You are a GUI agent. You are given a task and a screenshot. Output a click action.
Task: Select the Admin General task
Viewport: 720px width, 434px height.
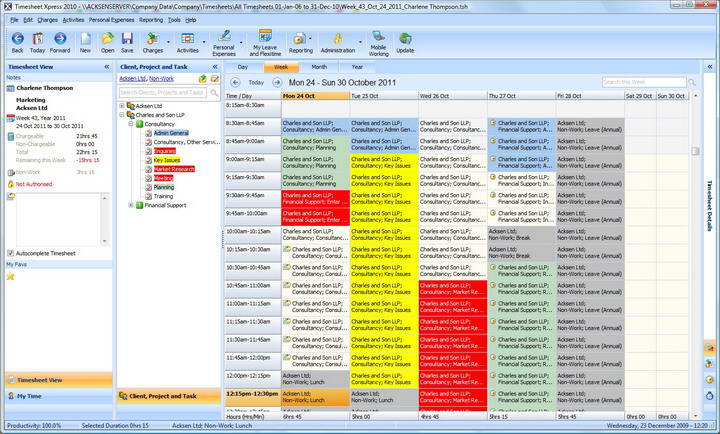coord(171,133)
